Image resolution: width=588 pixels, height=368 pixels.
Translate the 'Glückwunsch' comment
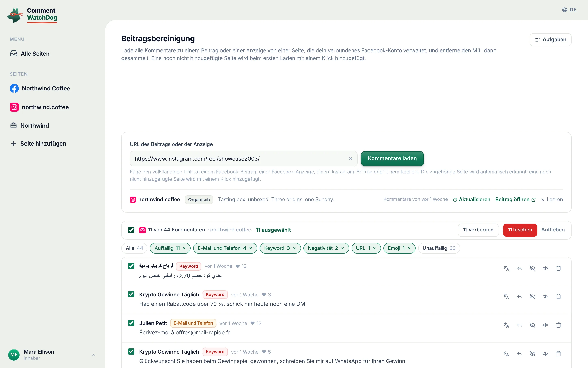tap(506, 354)
